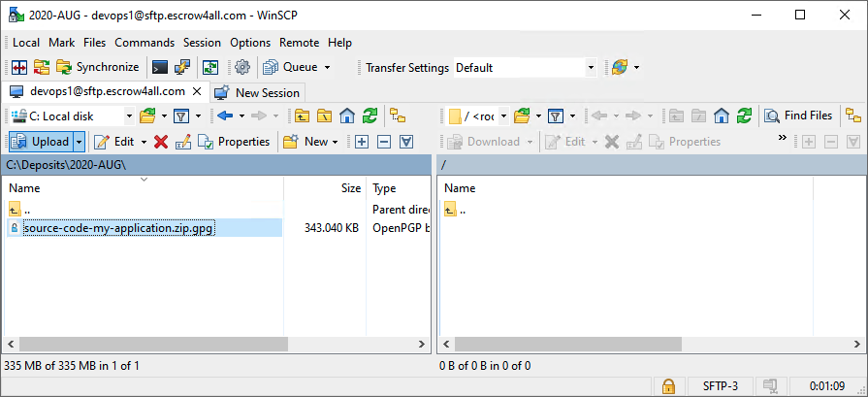This screenshot has height=397, width=868.
Task: Refresh the remote panel
Action: click(x=744, y=116)
